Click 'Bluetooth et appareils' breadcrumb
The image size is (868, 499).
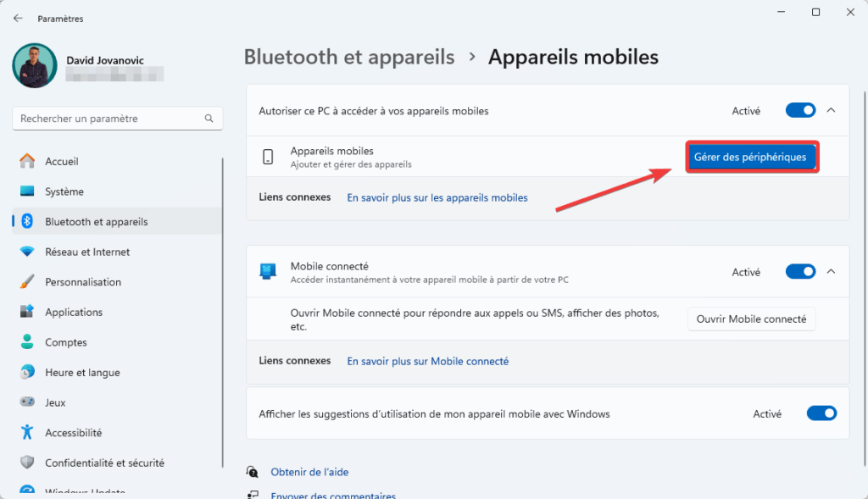(x=349, y=57)
